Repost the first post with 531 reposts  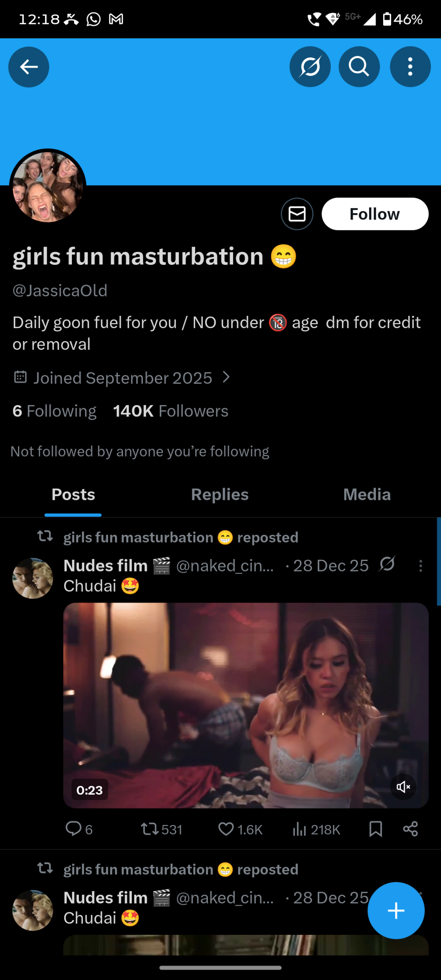[x=149, y=829]
